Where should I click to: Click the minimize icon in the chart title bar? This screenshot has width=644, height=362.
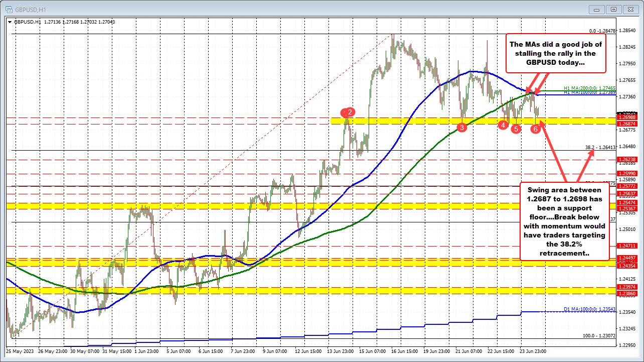(x=596, y=9)
